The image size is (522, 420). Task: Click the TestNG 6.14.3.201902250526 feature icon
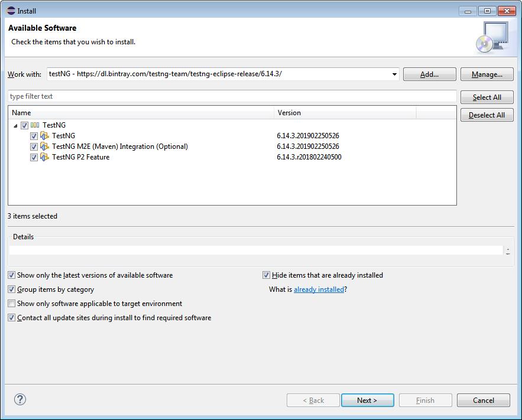44,136
